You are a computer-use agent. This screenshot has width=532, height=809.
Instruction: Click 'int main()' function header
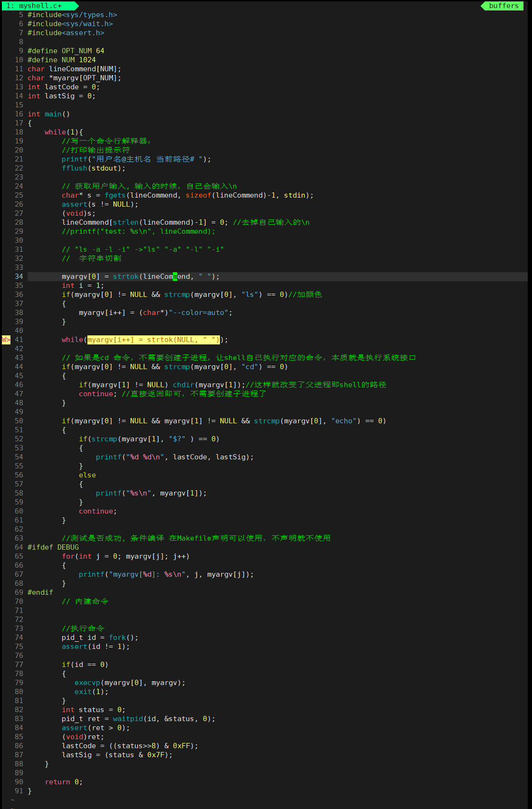pyautogui.click(x=49, y=114)
